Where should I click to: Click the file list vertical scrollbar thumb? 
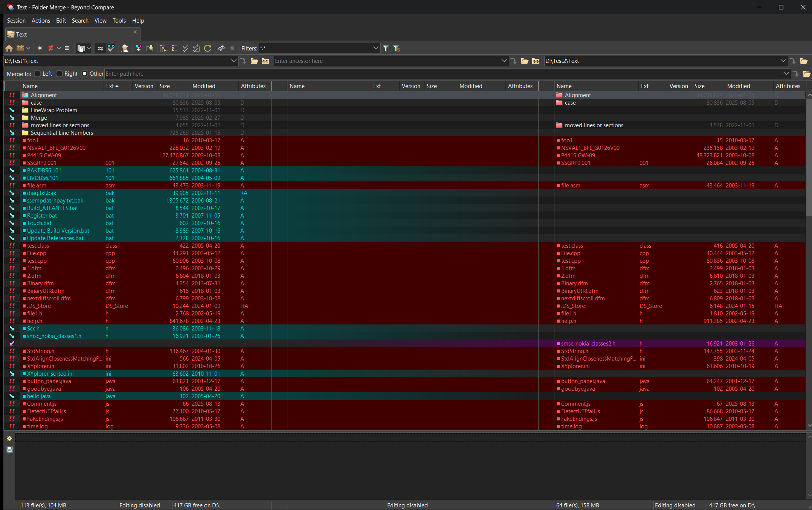pyautogui.click(x=809, y=157)
